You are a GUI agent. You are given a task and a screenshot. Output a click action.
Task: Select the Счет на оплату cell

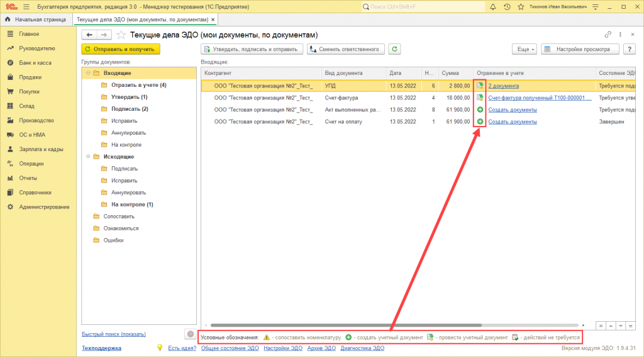(x=353, y=122)
